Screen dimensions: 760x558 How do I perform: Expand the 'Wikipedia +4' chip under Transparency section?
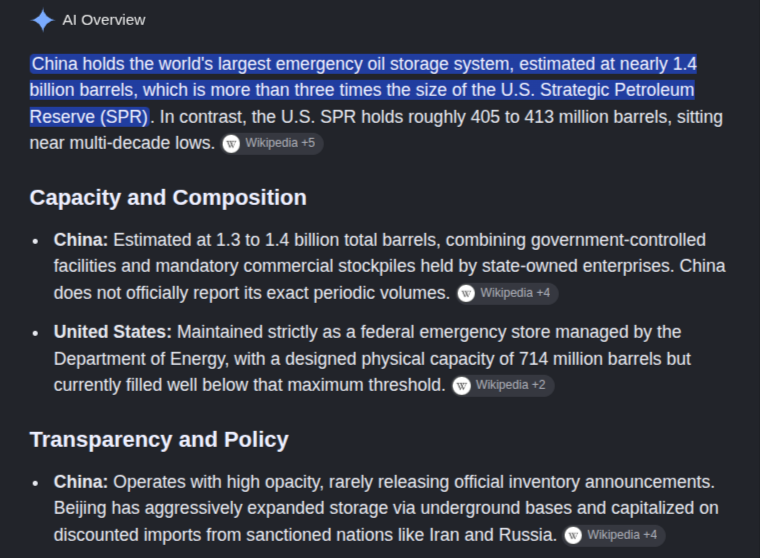(614, 535)
